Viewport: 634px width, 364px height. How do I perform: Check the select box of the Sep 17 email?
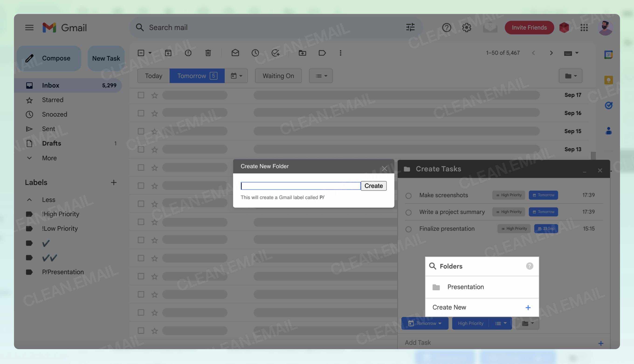pyautogui.click(x=141, y=95)
